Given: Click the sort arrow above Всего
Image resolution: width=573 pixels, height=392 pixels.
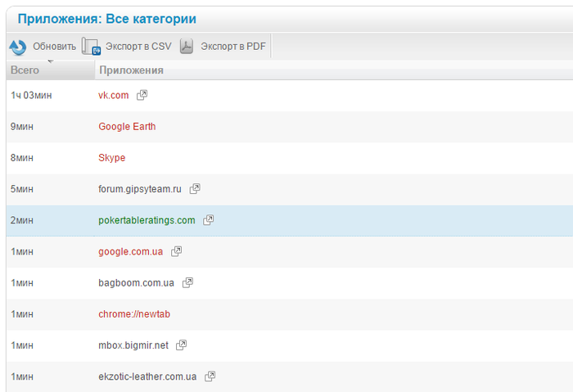Looking at the screenshot, I should pos(51,61).
